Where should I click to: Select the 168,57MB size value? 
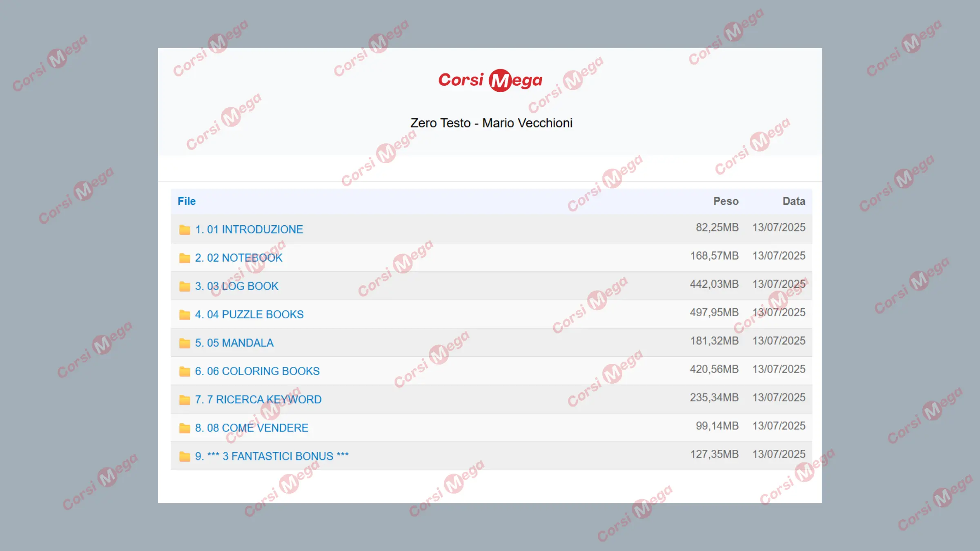pos(714,256)
